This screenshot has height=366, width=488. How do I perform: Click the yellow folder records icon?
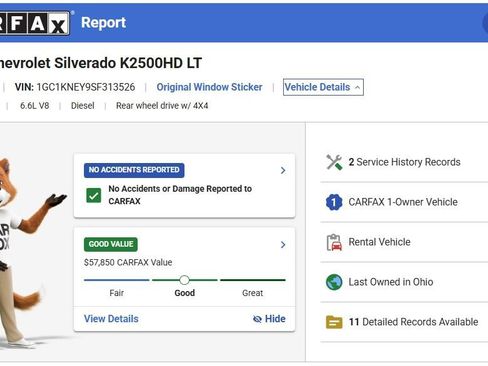point(334,322)
